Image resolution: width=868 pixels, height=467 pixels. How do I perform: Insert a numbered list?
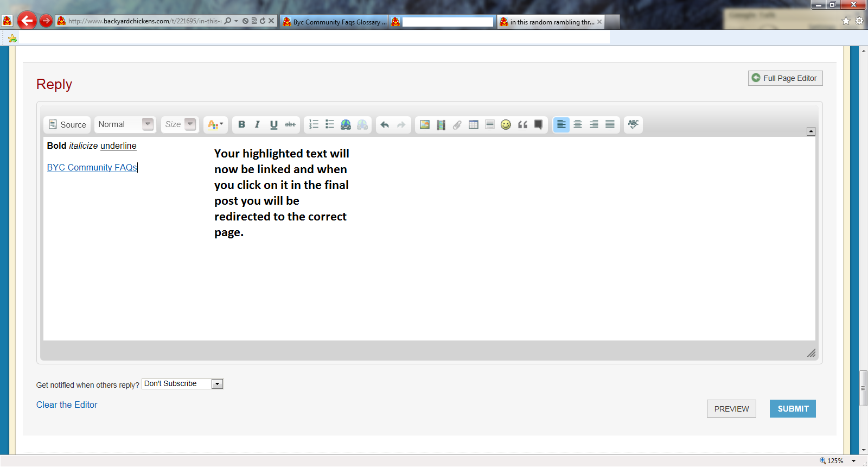coord(314,124)
